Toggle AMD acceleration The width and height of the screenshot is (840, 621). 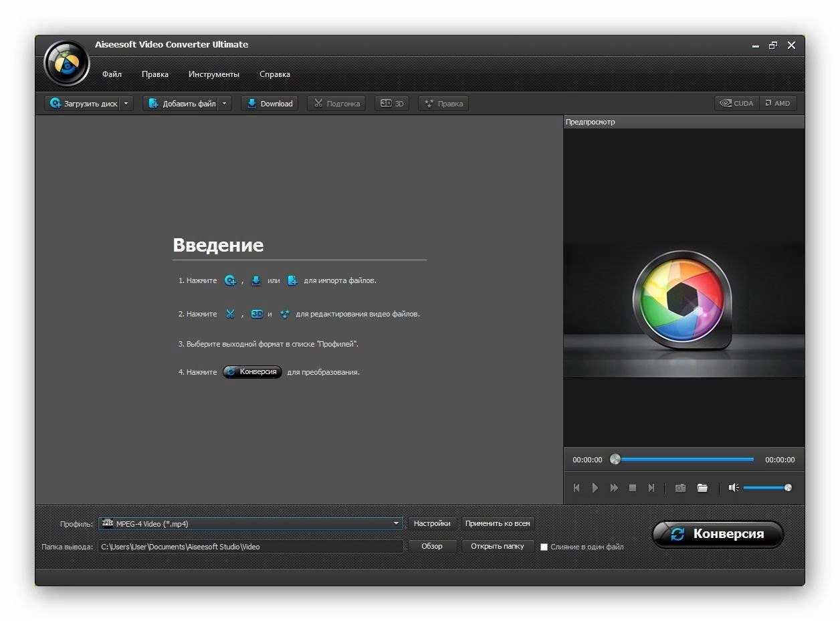click(778, 103)
